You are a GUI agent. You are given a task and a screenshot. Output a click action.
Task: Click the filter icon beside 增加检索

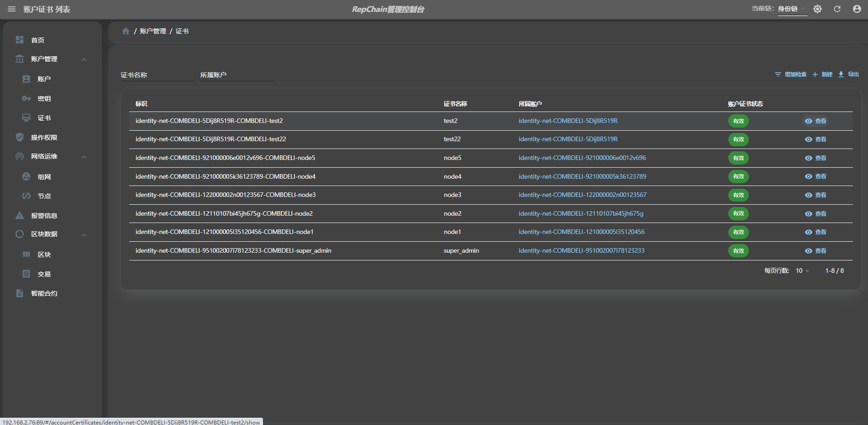(778, 74)
